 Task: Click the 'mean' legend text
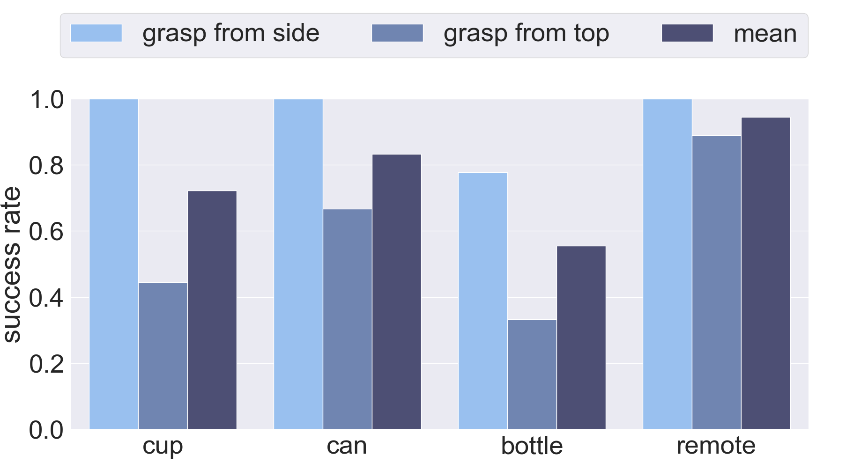(x=765, y=34)
